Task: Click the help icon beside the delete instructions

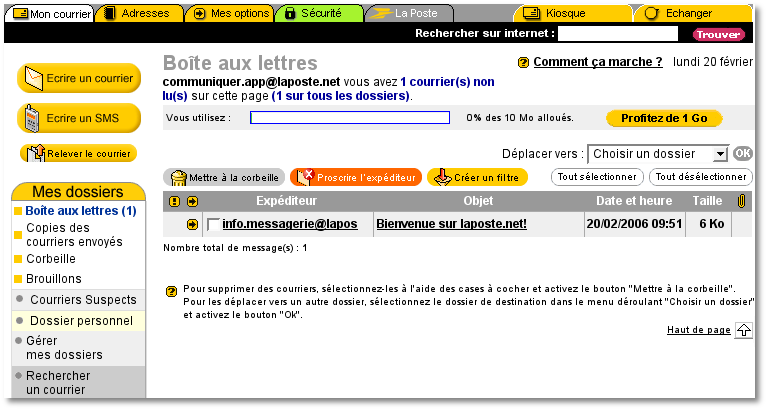Action: 171,292
